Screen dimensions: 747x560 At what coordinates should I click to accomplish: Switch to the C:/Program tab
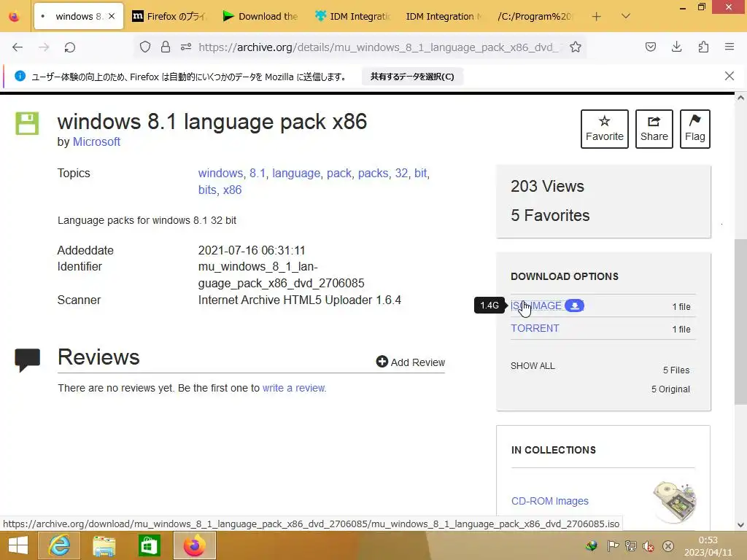click(535, 17)
